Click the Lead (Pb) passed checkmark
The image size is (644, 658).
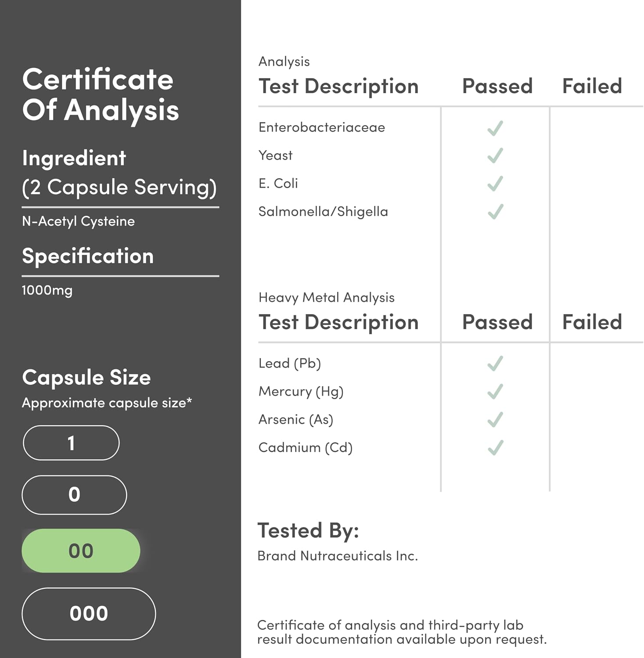coord(495,364)
